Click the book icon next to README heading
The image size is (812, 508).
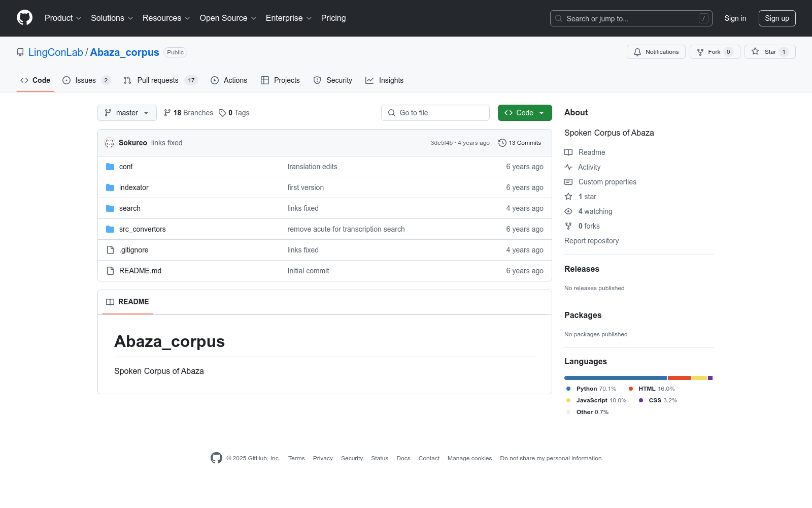110,302
